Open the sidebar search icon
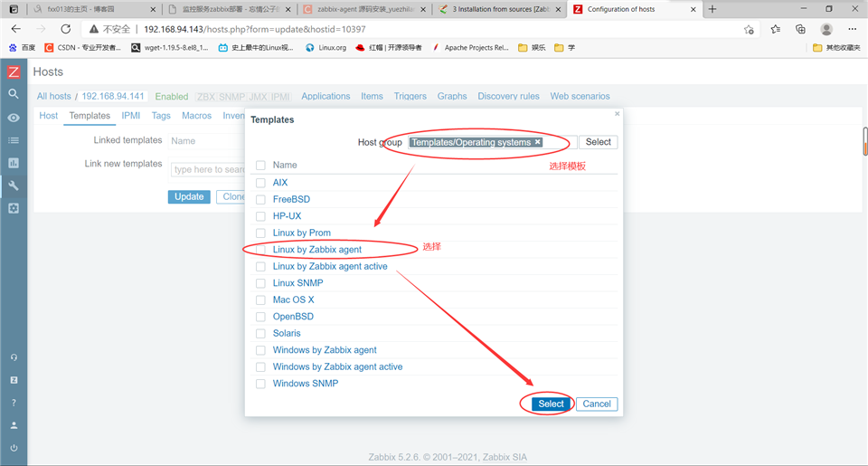This screenshot has width=868, height=466. click(14, 94)
